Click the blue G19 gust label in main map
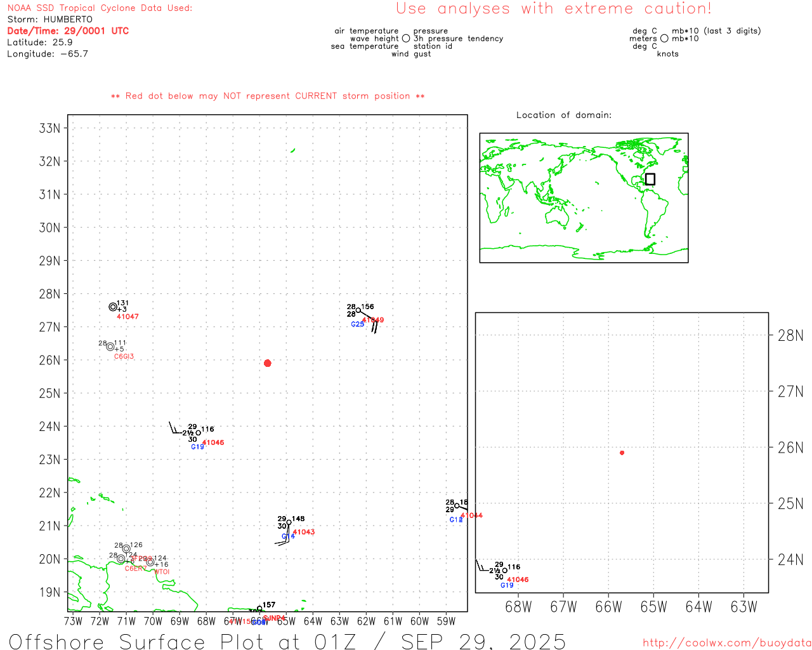This screenshot has height=650, width=812. 197,447
